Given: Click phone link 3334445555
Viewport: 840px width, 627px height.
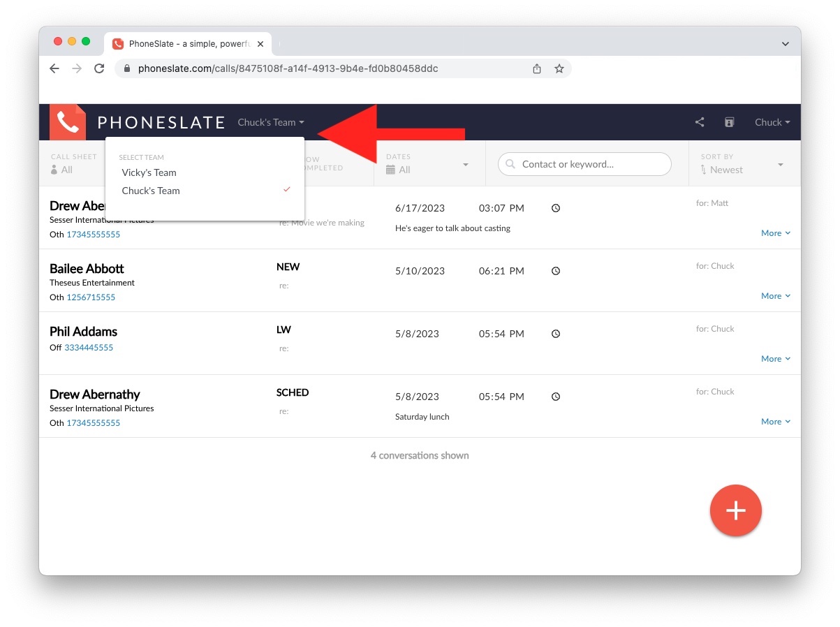Looking at the screenshot, I should pos(89,348).
